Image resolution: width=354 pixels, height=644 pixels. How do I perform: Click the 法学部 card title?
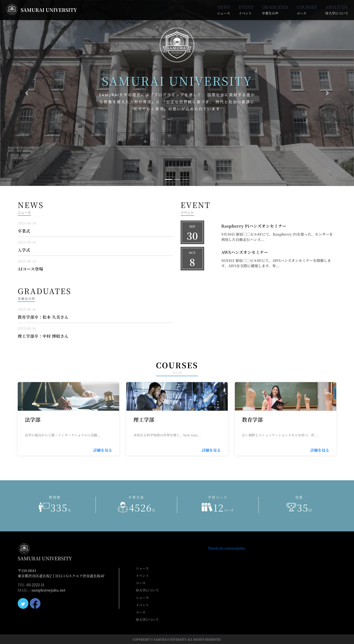pos(33,420)
